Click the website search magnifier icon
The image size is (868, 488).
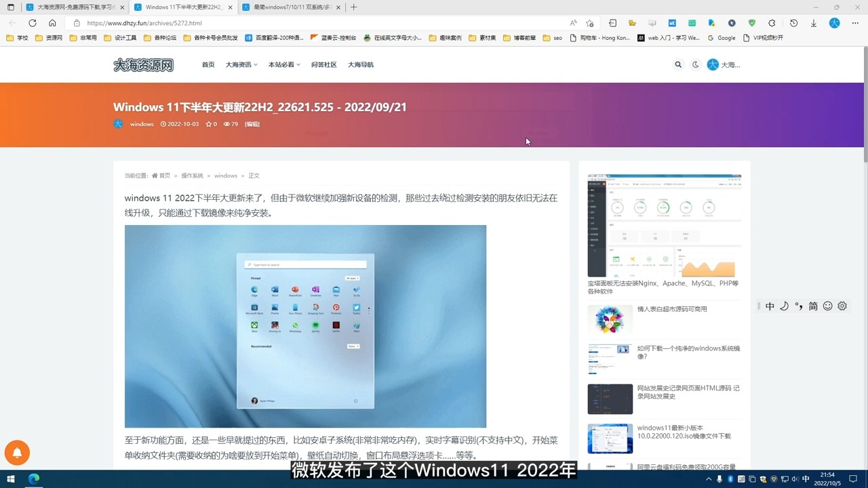click(678, 65)
